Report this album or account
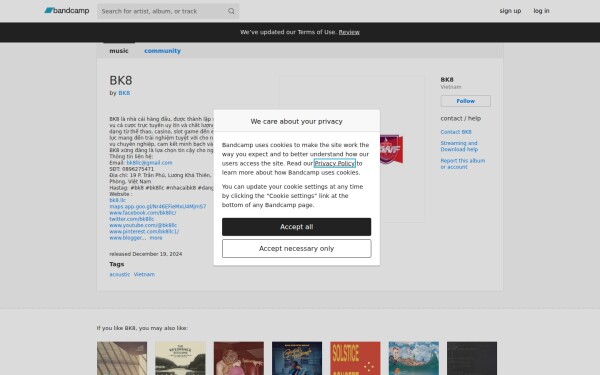 462,164
